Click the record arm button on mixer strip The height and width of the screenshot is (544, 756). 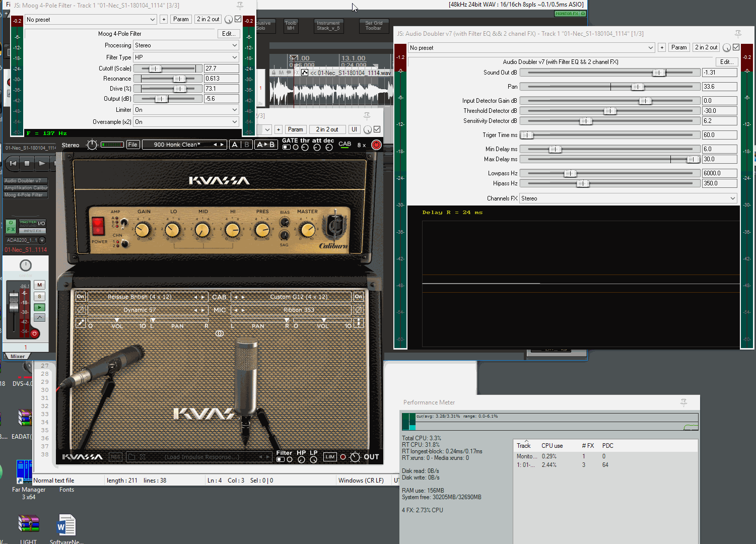tap(34, 333)
